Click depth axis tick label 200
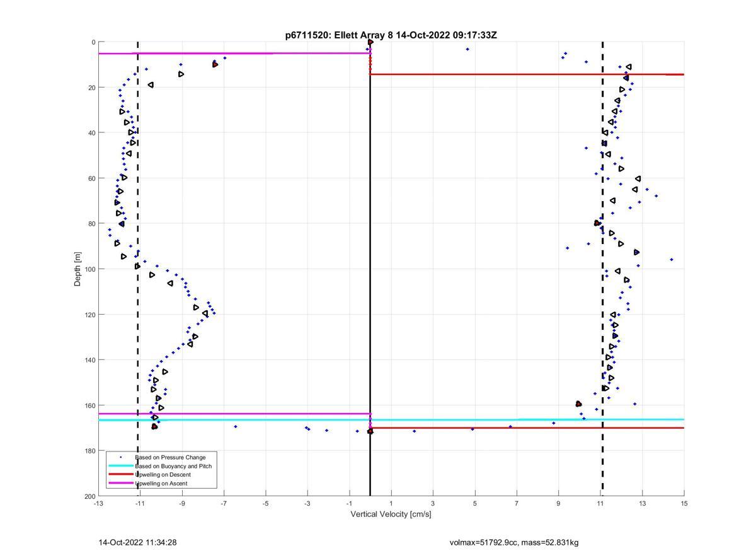Viewport: 756px width, 558px height. tap(89, 496)
